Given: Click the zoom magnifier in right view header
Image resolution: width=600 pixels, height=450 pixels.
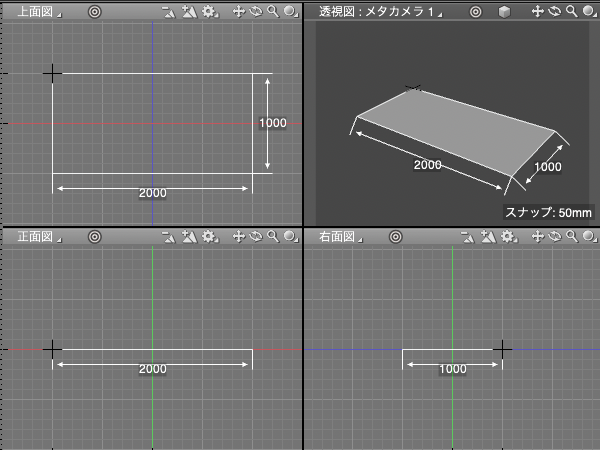Looking at the screenshot, I should (x=571, y=237).
